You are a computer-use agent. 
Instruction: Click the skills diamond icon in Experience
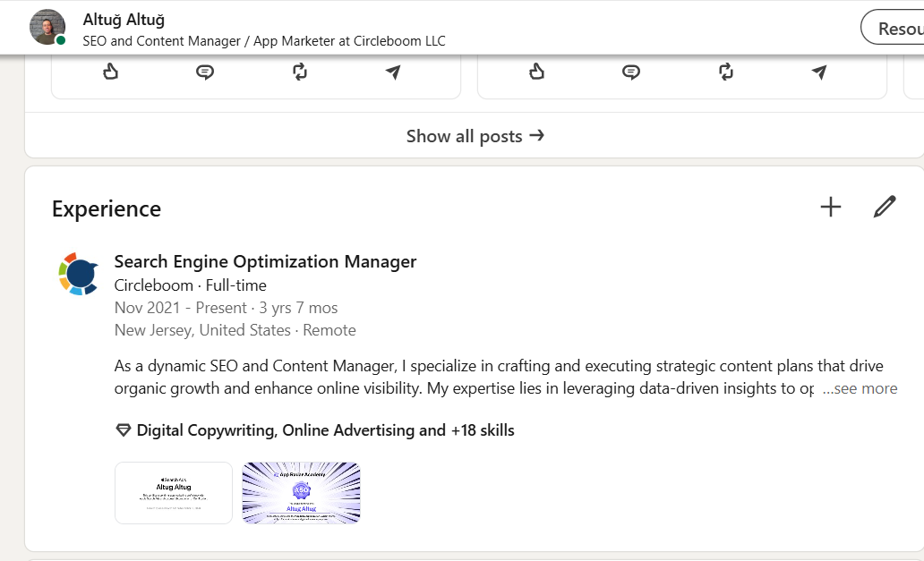pos(122,429)
